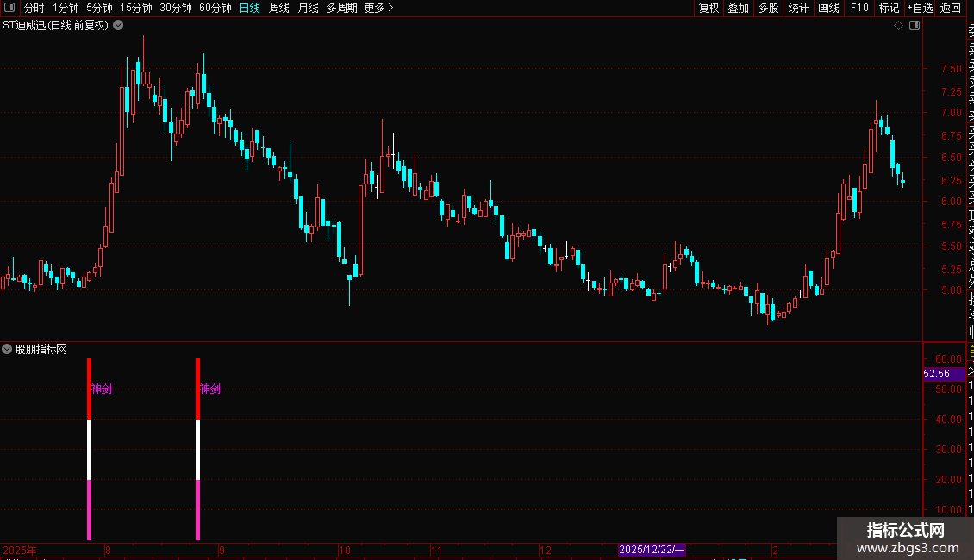Screen dimensions: 974x560
Task: Toggle the right info panel icon
Action: click(915, 26)
